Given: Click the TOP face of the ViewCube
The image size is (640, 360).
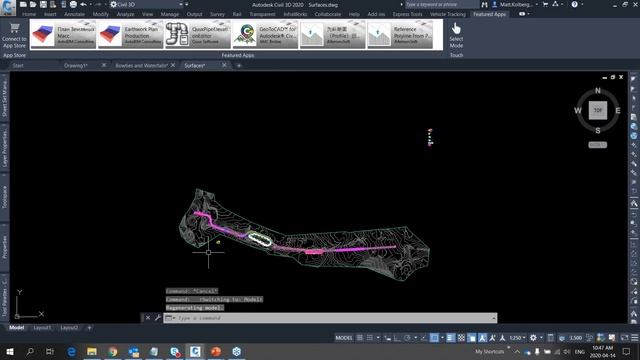Looking at the screenshot, I should point(598,110).
